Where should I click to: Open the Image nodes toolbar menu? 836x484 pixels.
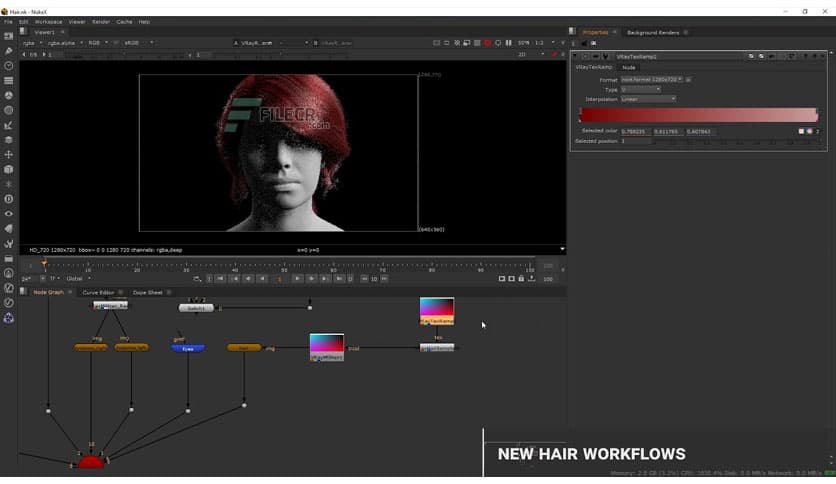click(x=9, y=36)
